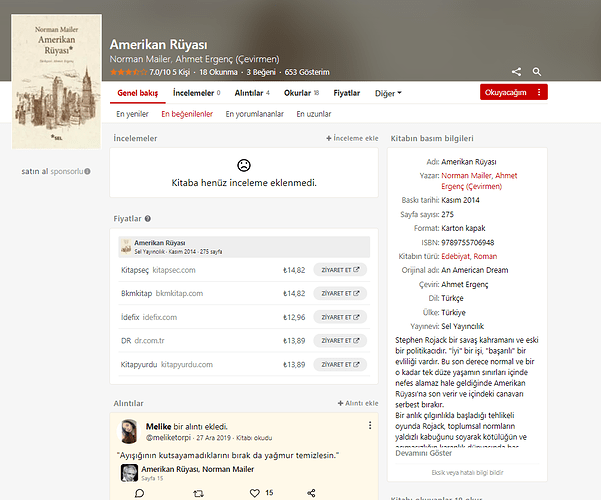Viewport: 601px width, 500px height.
Task: Click the Alıntı ekle link
Action: point(358,403)
